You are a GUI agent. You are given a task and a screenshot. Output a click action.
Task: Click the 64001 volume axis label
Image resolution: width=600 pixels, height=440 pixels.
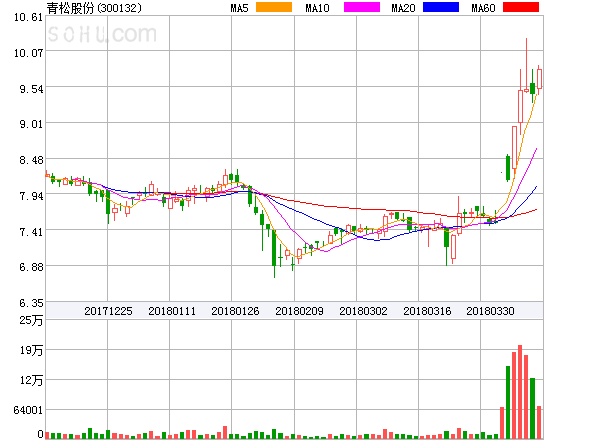28,410
